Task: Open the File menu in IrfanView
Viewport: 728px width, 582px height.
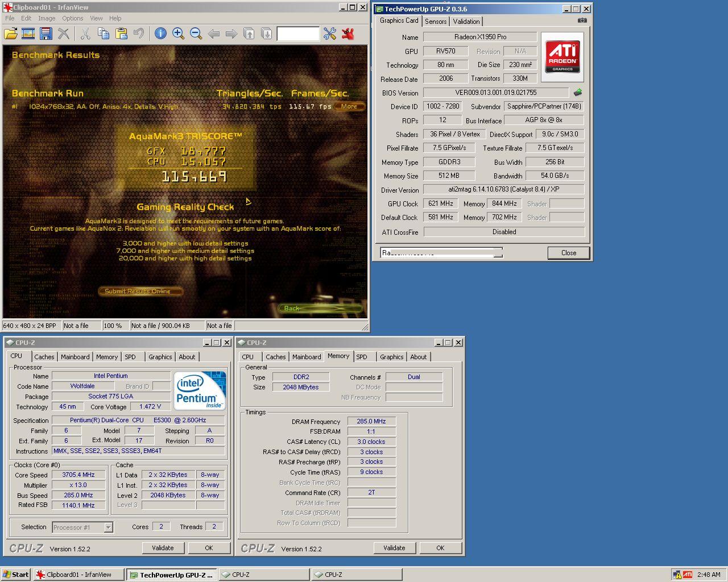Action: point(10,18)
